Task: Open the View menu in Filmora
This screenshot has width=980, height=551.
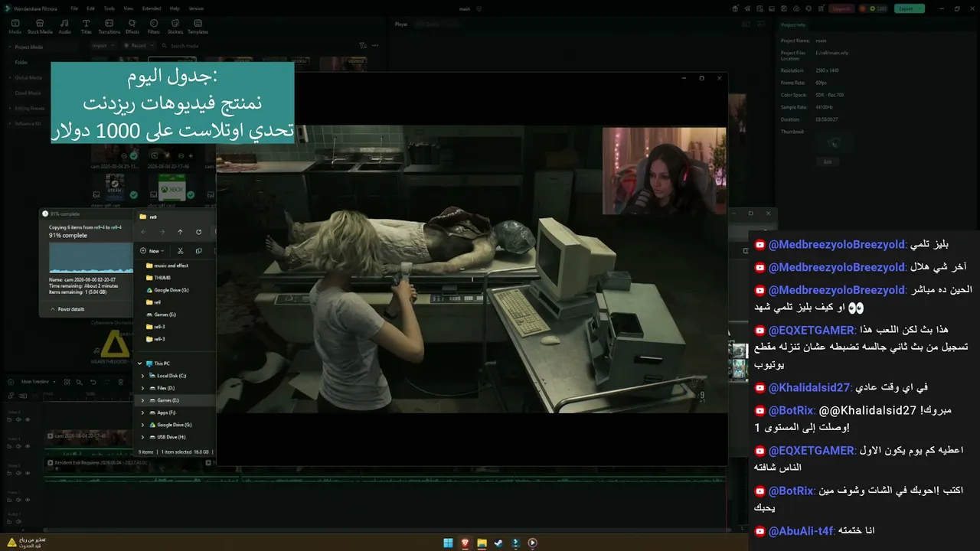Action: (129, 8)
